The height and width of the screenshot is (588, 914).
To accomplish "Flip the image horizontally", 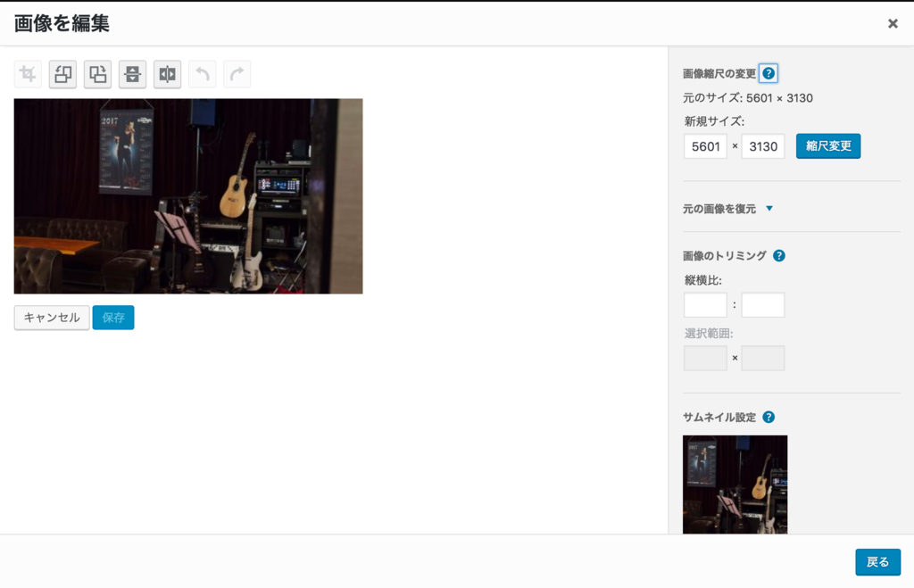I will (167, 74).
